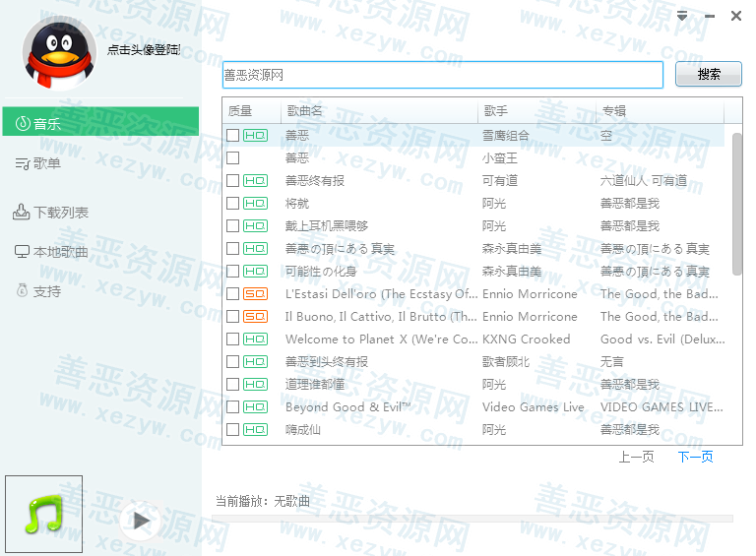Click the search text input field
This screenshot has height=556, width=756.
(x=442, y=75)
